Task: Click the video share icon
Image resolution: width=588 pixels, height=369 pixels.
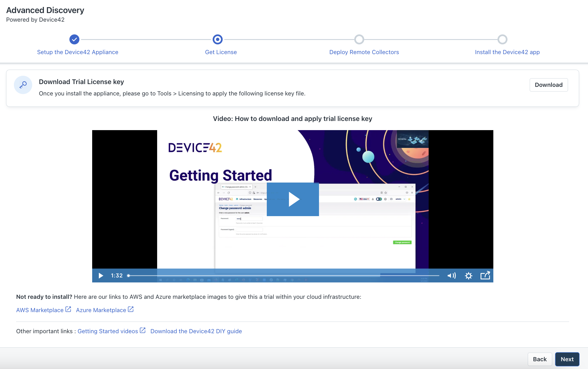Action: point(485,276)
